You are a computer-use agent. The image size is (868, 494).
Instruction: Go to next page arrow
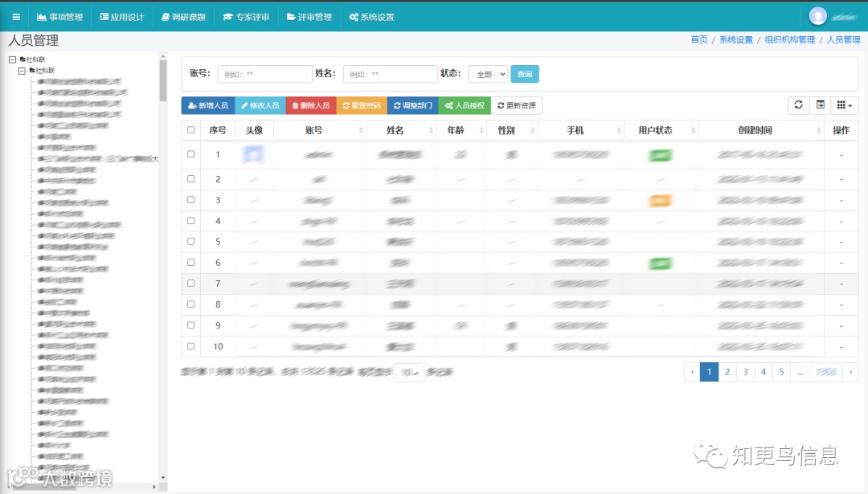click(851, 372)
